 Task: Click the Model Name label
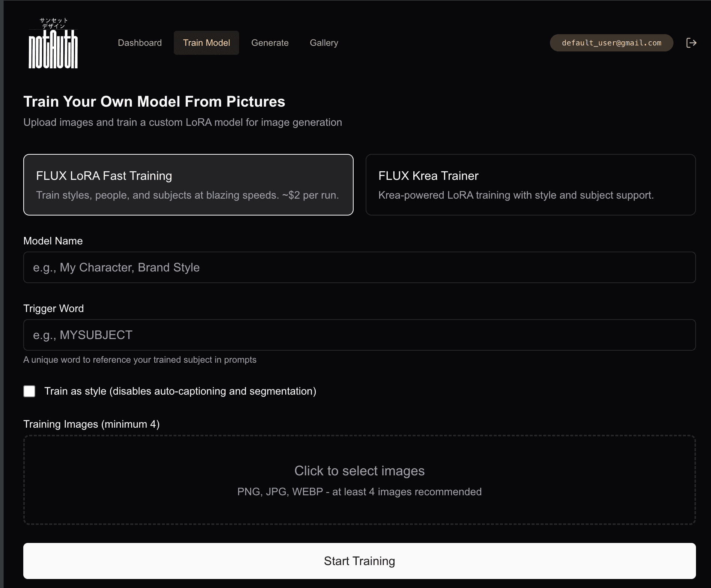pos(53,241)
